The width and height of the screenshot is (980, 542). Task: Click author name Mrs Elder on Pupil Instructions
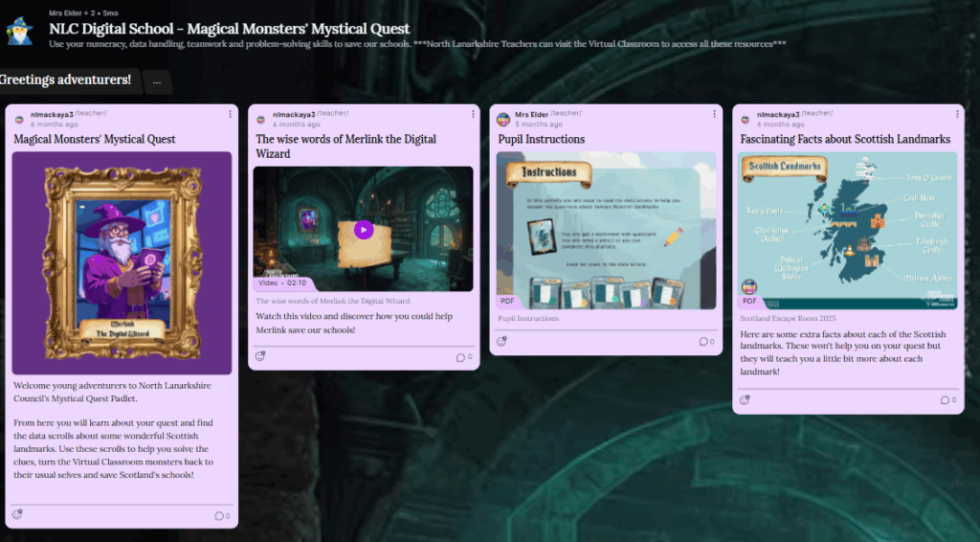coord(531,114)
